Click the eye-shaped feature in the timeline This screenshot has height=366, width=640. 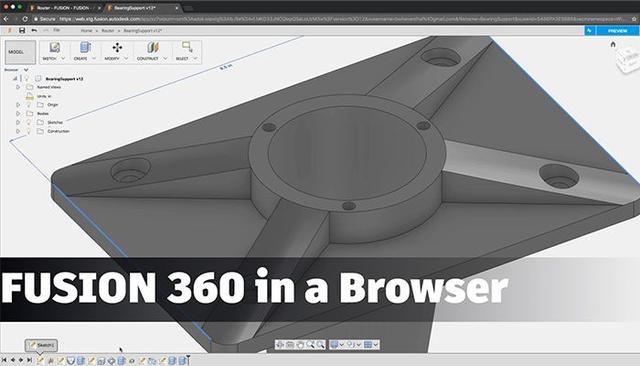(x=131, y=361)
